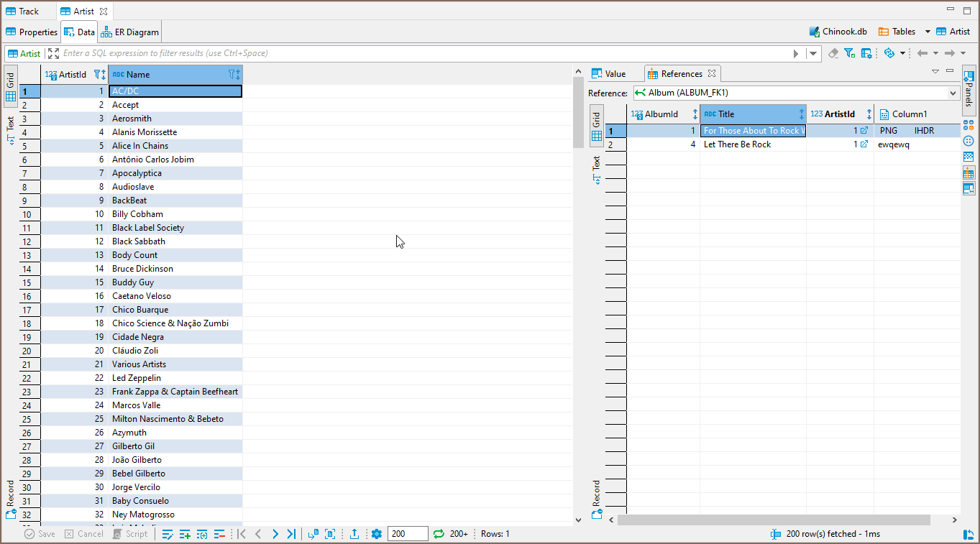Open the dropdown arrow next to Tables
Image resolution: width=980 pixels, height=544 pixels.
(928, 32)
